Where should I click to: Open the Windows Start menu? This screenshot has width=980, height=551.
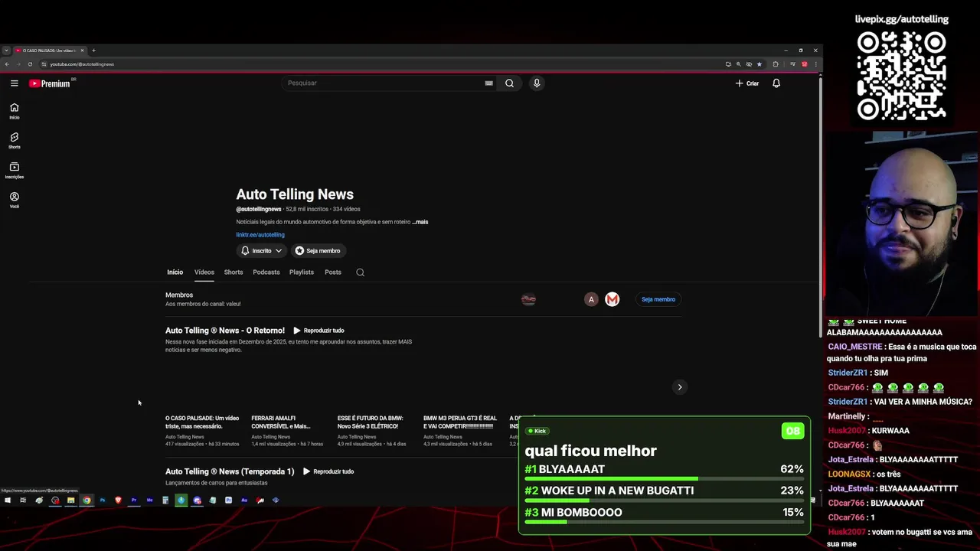click(x=8, y=500)
